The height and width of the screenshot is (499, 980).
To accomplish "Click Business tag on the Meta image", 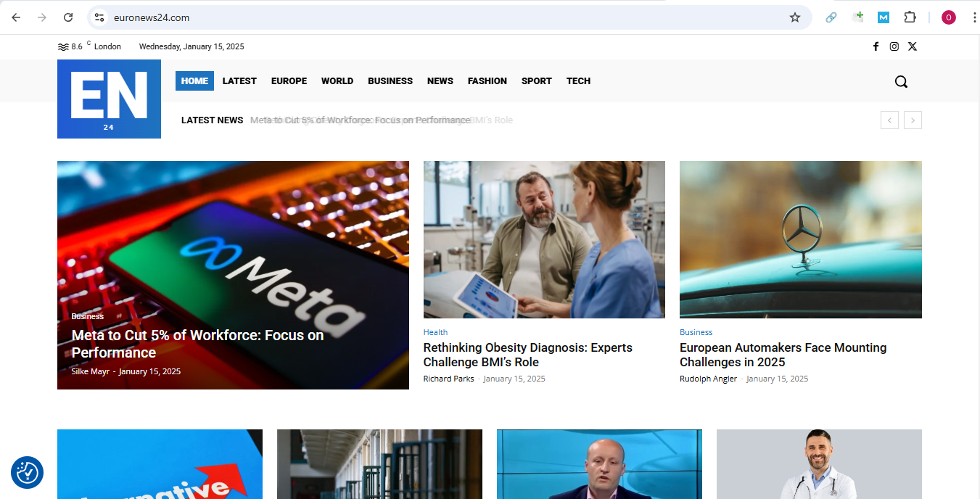I will [88, 316].
